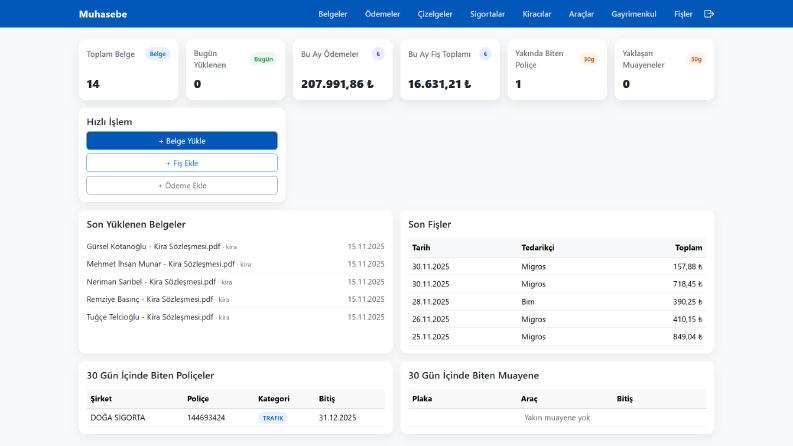Open the Fişler menu item
The height and width of the screenshot is (446, 793).
coord(683,14)
